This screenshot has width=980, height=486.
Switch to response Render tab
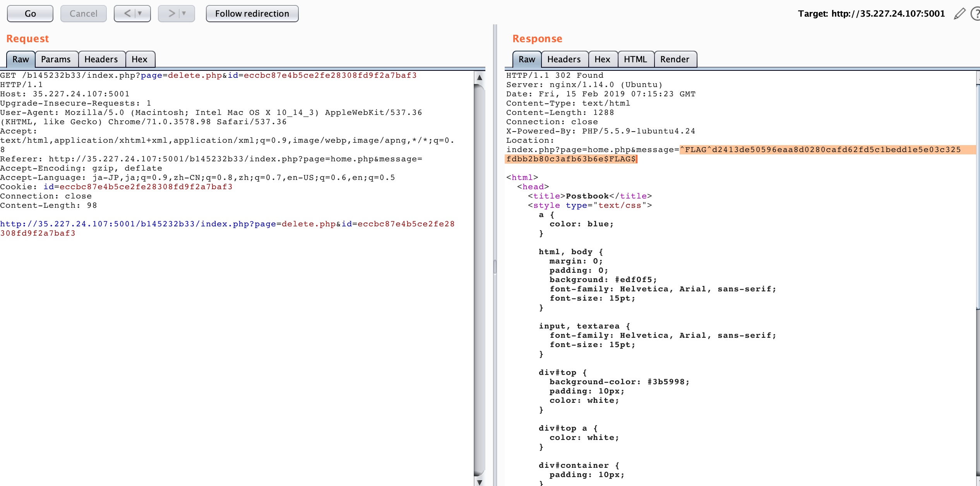[x=675, y=59]
